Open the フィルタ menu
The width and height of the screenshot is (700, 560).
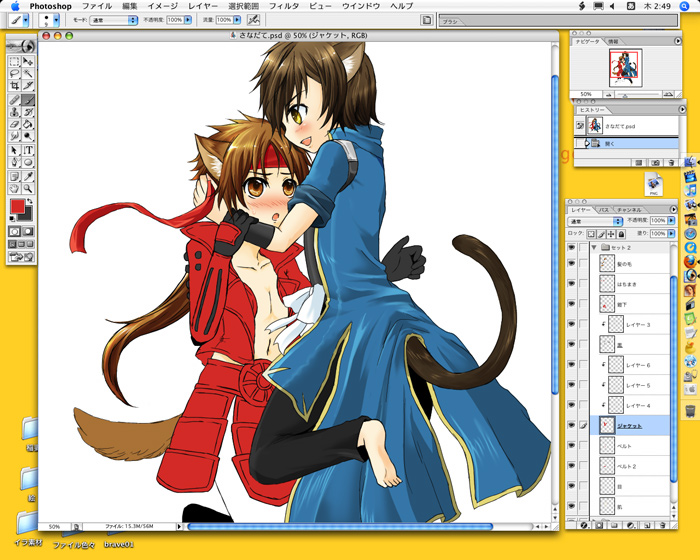(x=284, y=6)
